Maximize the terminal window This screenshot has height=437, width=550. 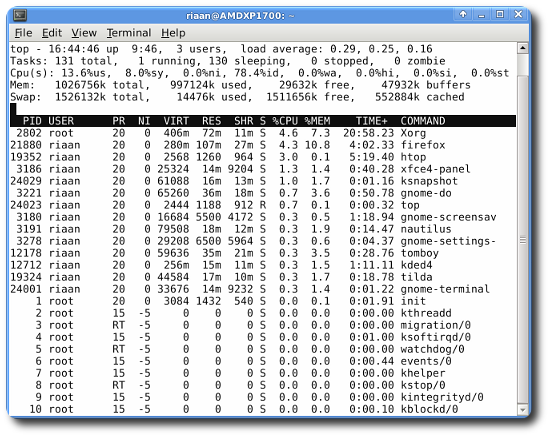point(500,14)
